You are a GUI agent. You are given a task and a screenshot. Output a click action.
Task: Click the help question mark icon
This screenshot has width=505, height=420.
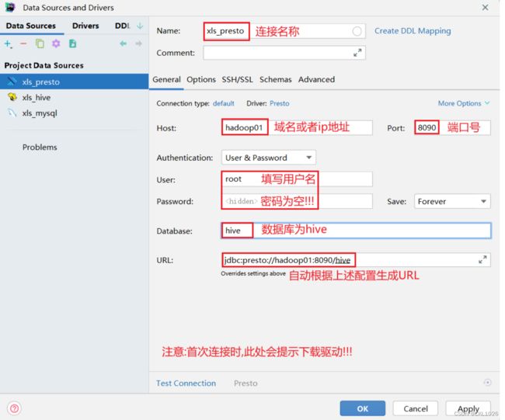[x=14, y=408]
